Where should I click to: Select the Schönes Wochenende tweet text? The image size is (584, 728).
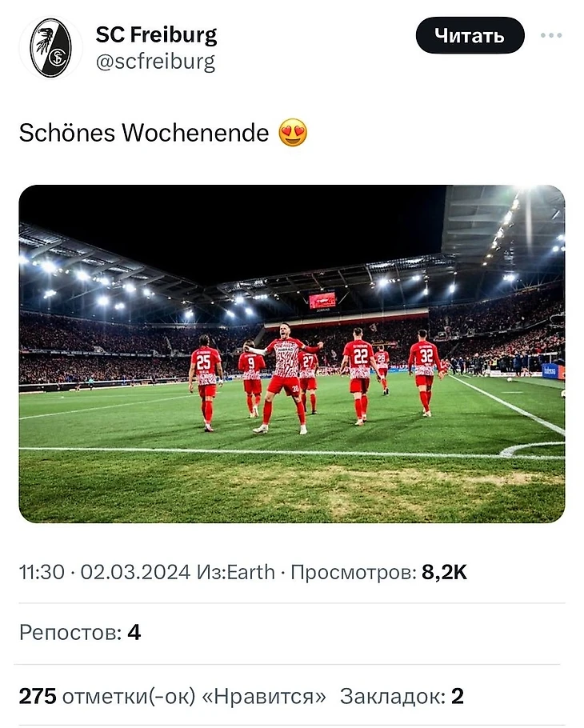(144, 133)
